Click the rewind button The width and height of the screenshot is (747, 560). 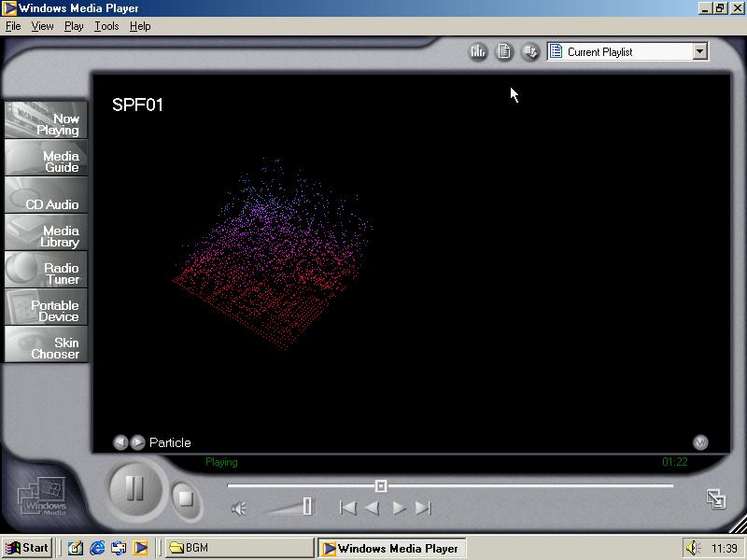pos(372,508)
